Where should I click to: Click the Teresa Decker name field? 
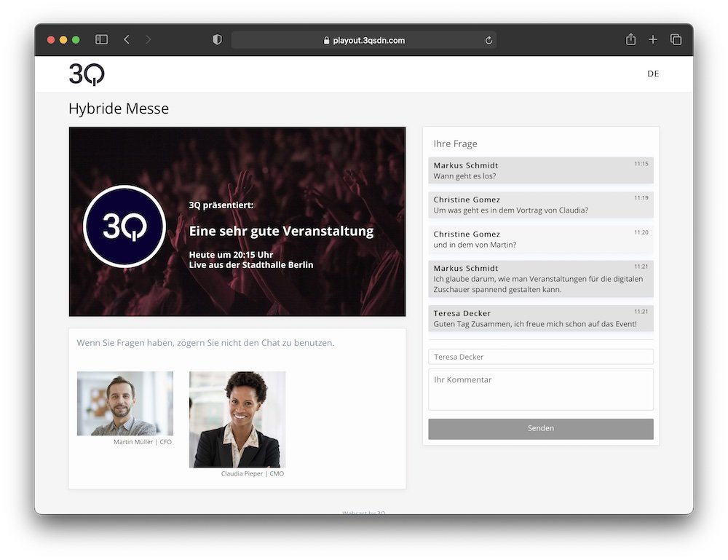540,357
